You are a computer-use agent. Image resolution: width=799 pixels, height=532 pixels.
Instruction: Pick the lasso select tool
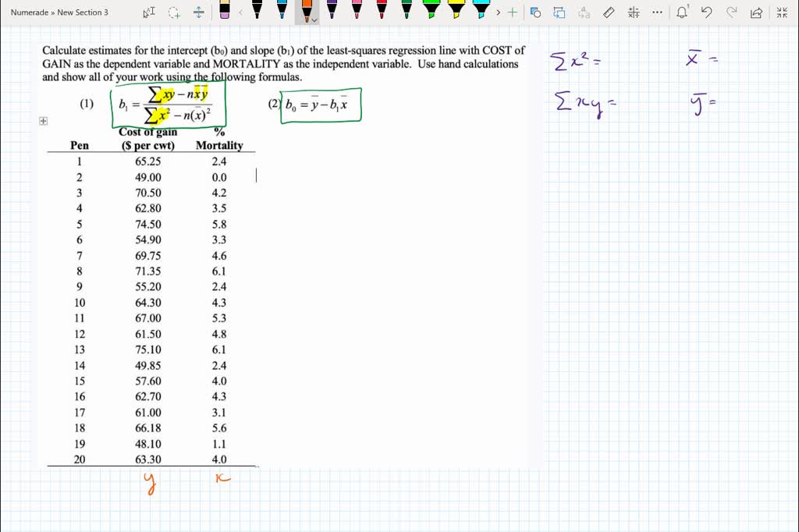click(x=175, y=12)
